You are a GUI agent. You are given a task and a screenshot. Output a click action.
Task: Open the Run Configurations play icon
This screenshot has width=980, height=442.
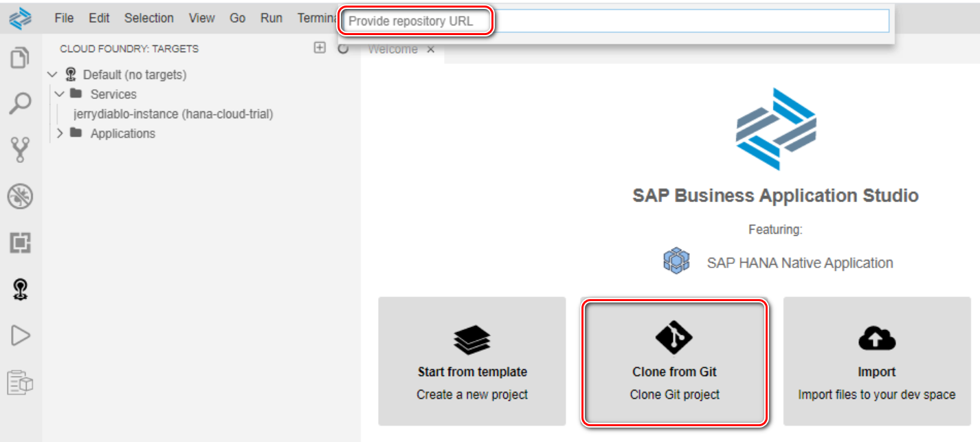click(21, 335)
